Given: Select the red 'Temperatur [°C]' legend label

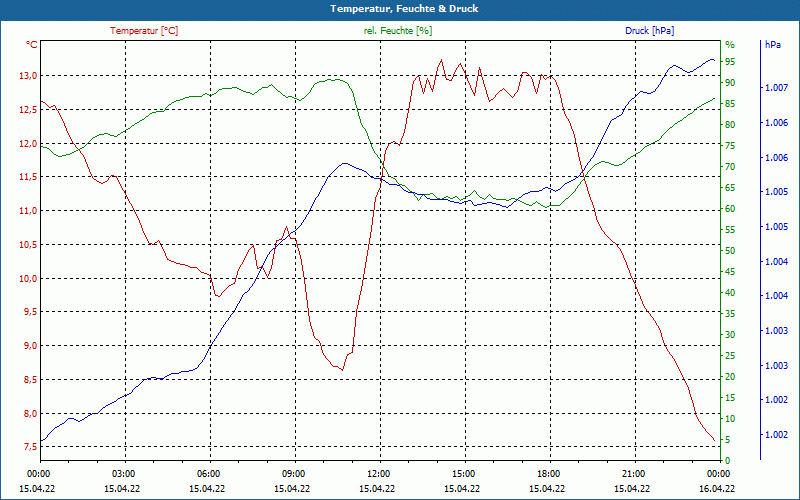Looking at the screenshot, I should (x=144, y=31).
